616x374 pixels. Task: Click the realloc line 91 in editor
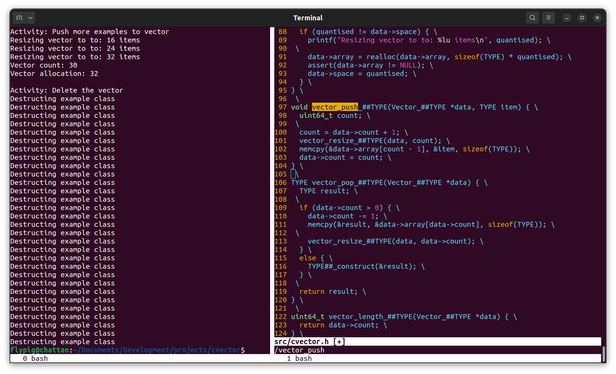[439, 57]
